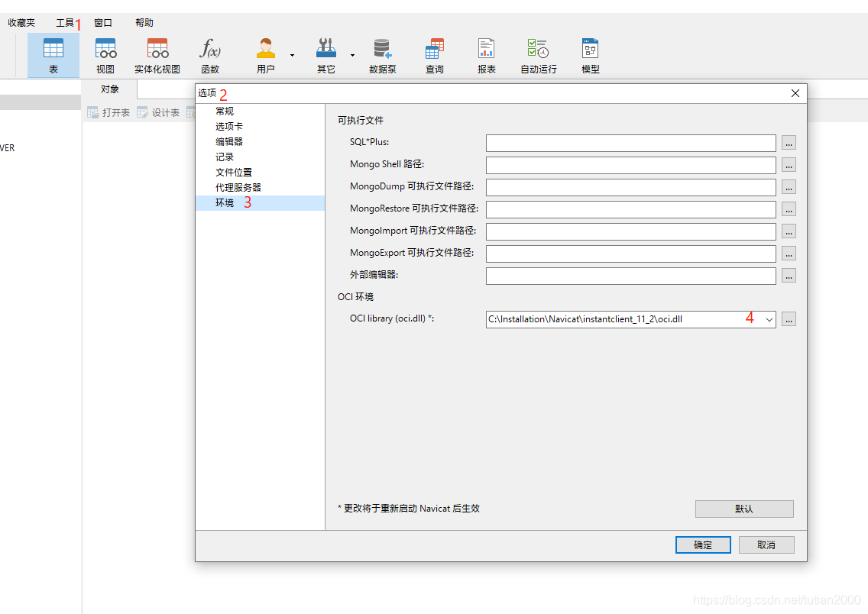This screenshot has width=868, height=614.
Task: Click the Mongo Shell 路径 input field
Action: (x=631, y=165)
